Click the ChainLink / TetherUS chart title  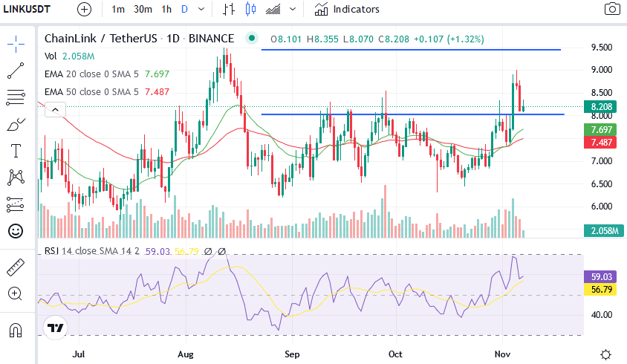(139, 39)
